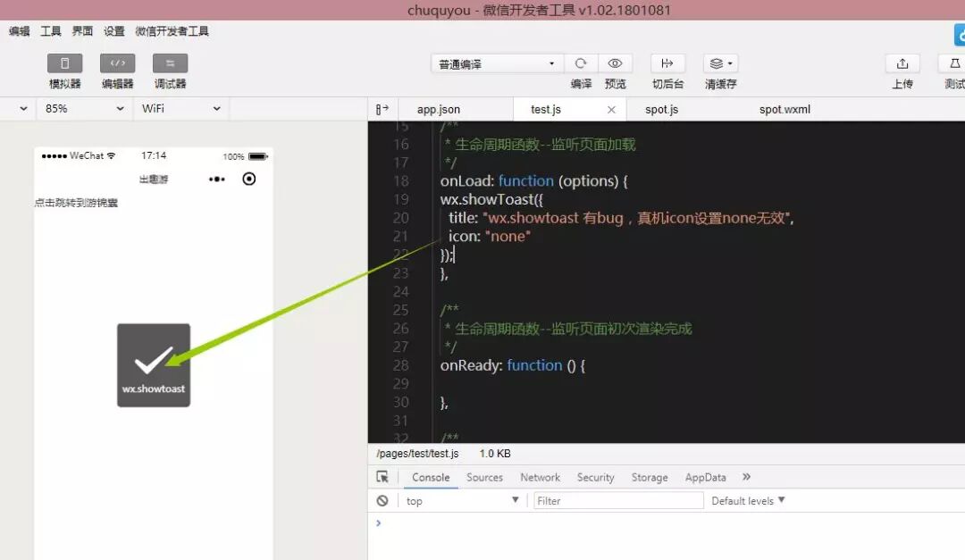Click the onReady function code line
This screenshot has width=965, height=560.
pyautogui.click(x=513, y=365)
